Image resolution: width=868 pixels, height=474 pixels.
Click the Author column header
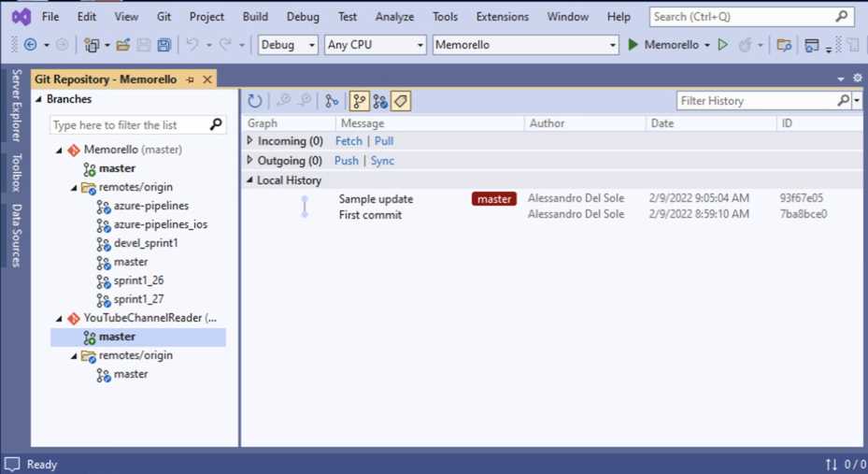[584, 123]
